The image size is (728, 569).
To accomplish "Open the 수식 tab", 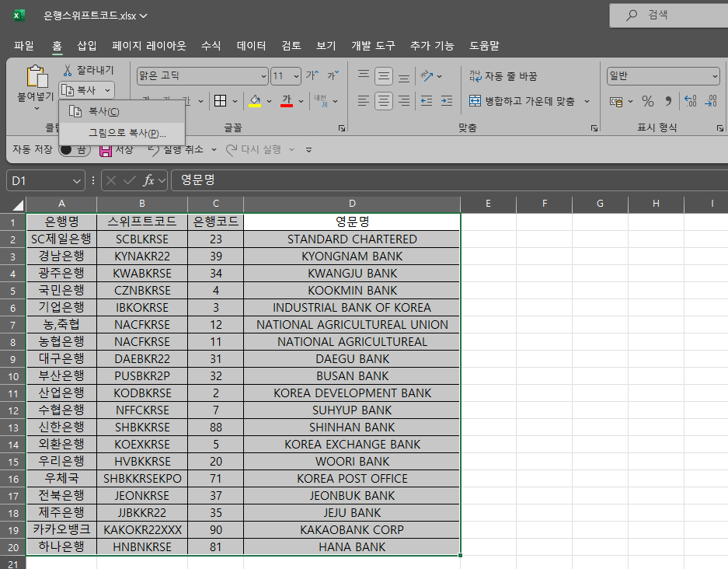I will (x=211, y=46).
